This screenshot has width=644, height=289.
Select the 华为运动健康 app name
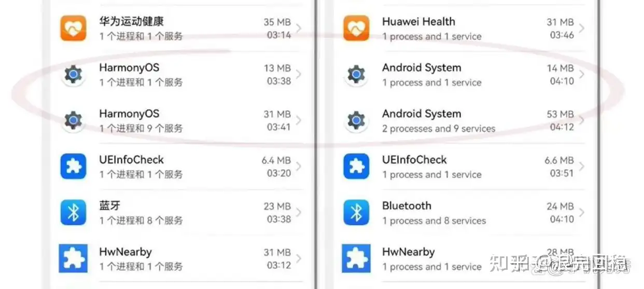(131, 22)
